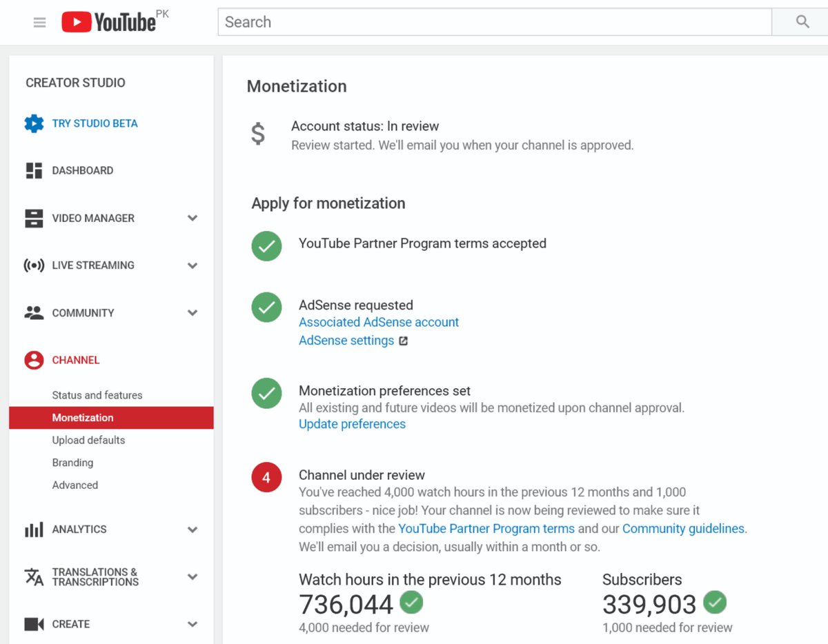Open COMMUNITY menu item

click(83, 313)
